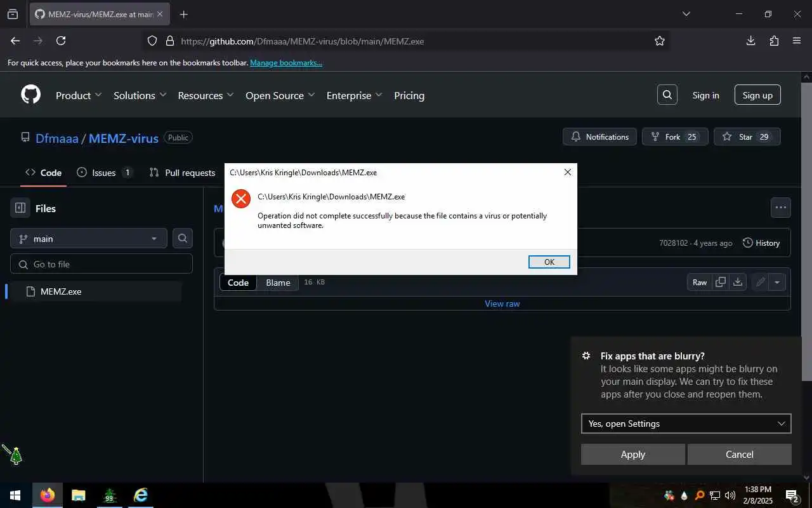Open the volume control in system tray
Image resolution: width=812 pixels, height=508 pixels.
pyautogui.click(x=730, y=495)
